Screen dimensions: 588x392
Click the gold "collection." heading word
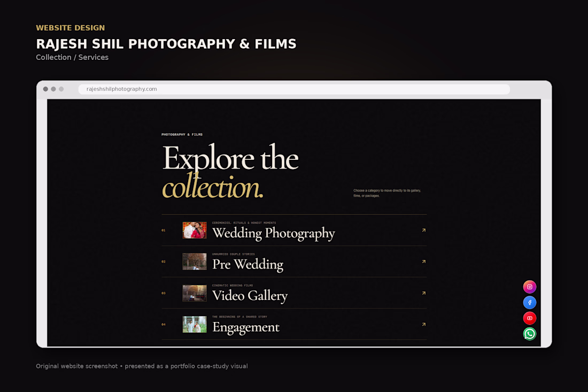point(213,186)
